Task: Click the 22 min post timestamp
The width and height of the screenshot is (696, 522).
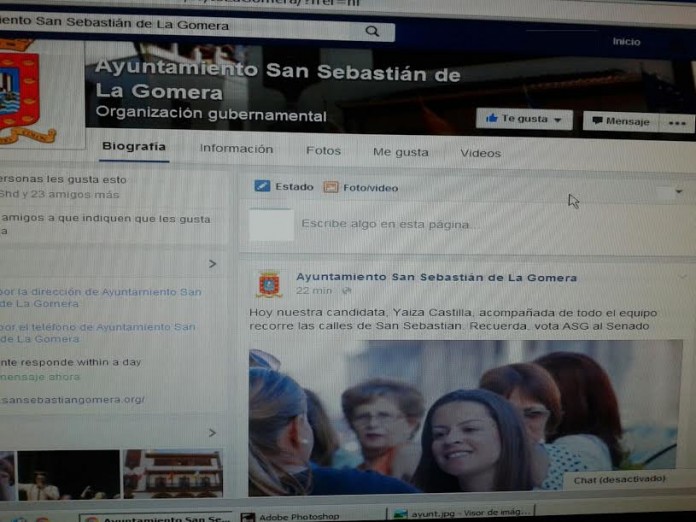Action: 314,291
